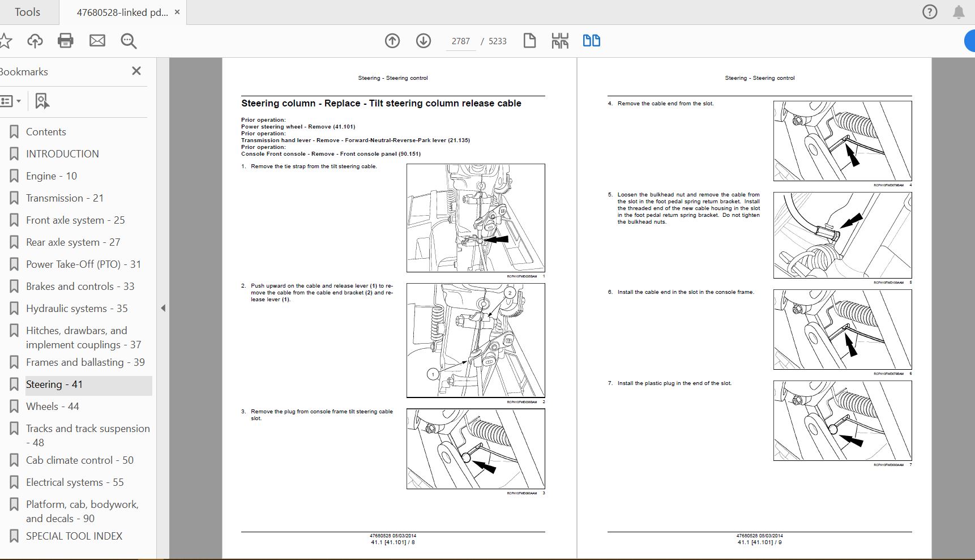
Task: Click the page number input field
Action: click(x=460, y=41)
